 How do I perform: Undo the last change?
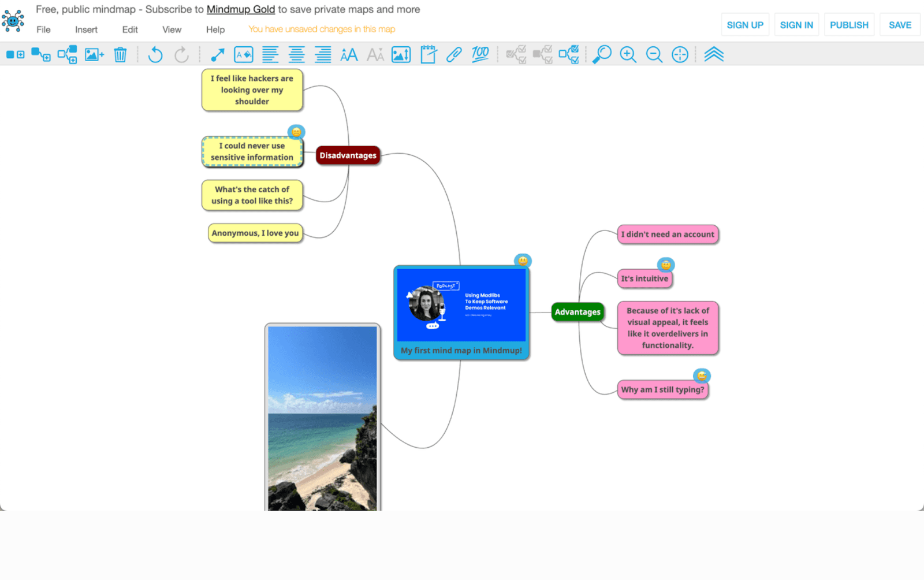155,54
